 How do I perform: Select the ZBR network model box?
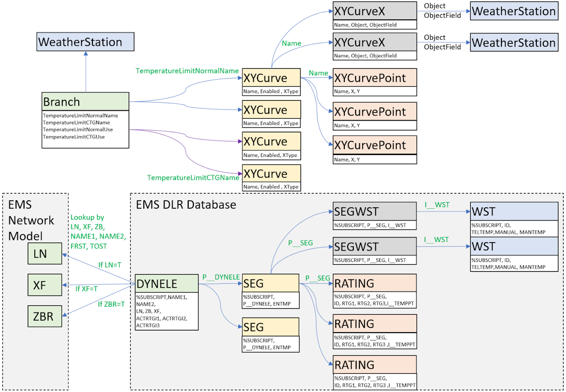44,317
